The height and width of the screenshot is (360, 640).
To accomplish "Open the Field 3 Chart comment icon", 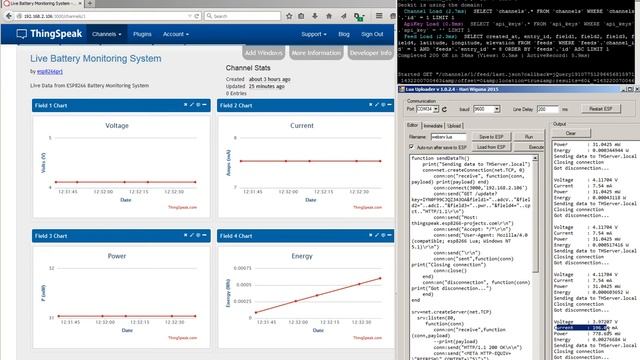I will 198,235.
